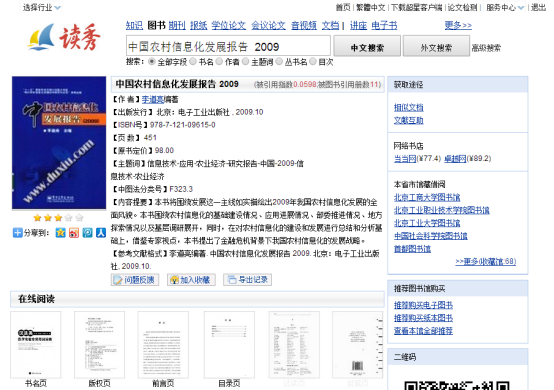Open the 版权页 page thumbnail

(x=99, y=345)
